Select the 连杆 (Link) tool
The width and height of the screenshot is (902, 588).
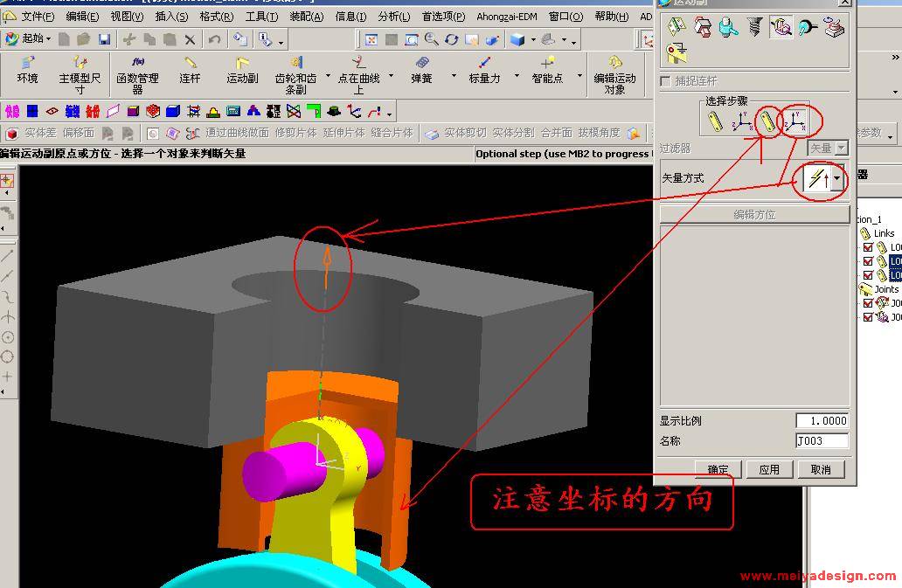[190, 70]
